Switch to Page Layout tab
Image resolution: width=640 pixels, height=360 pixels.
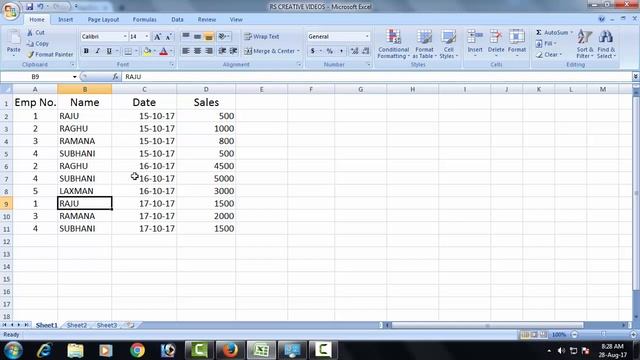tap(103, 20)
